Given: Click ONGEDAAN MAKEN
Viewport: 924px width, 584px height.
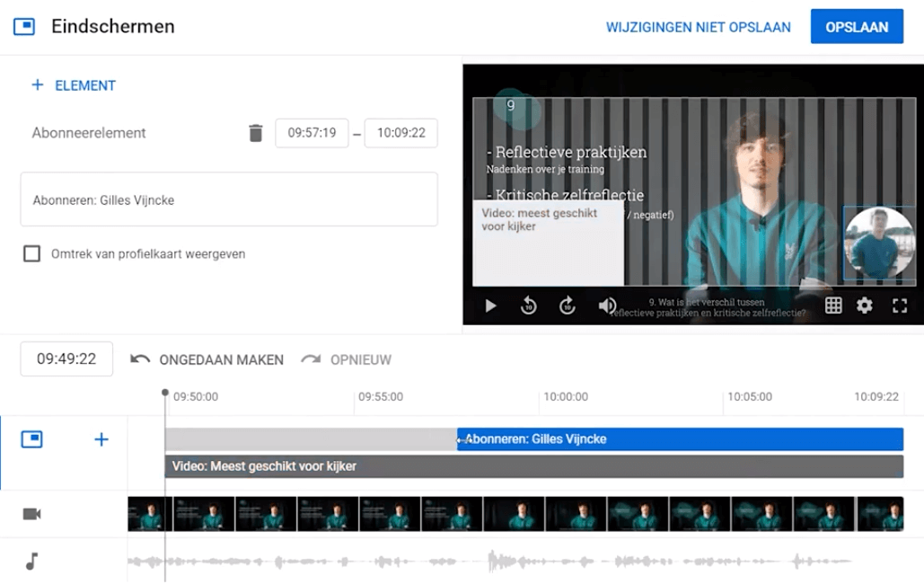Looking at the screenshot, I should tap(222, 360).
